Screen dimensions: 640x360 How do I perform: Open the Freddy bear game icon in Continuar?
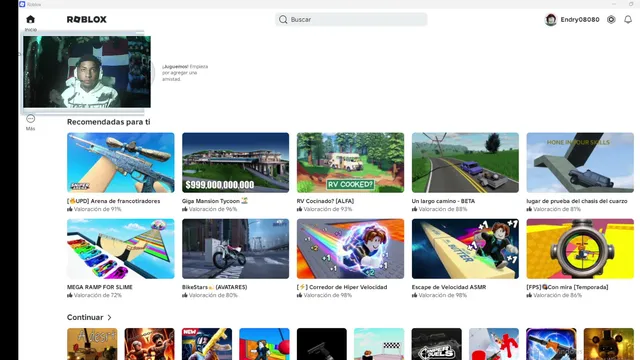point(609,344)
